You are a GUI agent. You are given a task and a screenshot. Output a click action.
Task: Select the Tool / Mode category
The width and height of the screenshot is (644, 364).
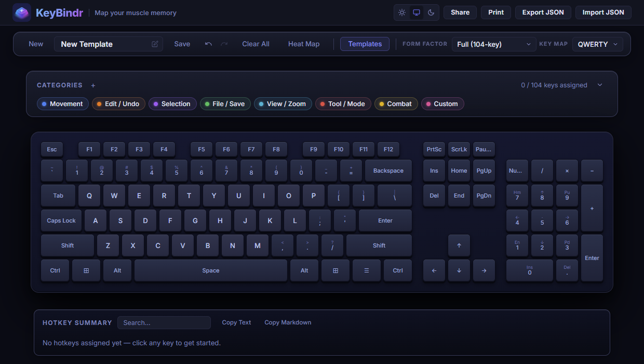pos(343,104)
